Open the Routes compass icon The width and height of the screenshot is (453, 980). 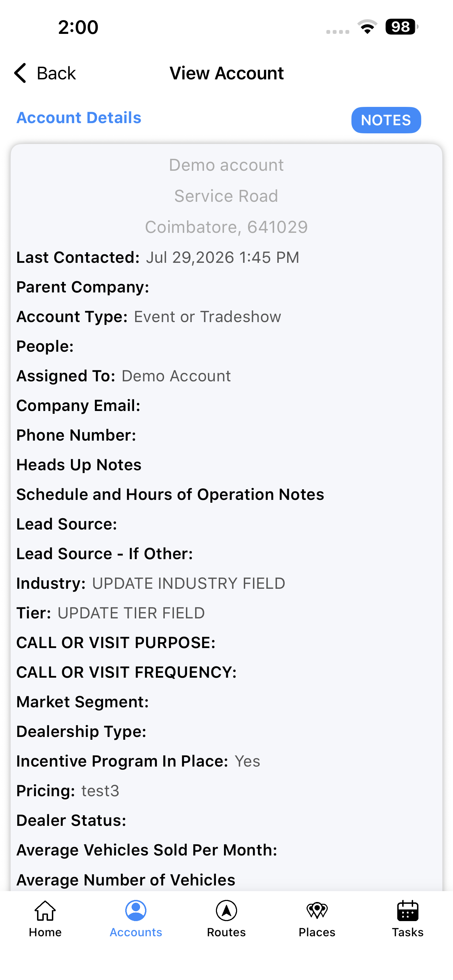[x=226, y=911]
